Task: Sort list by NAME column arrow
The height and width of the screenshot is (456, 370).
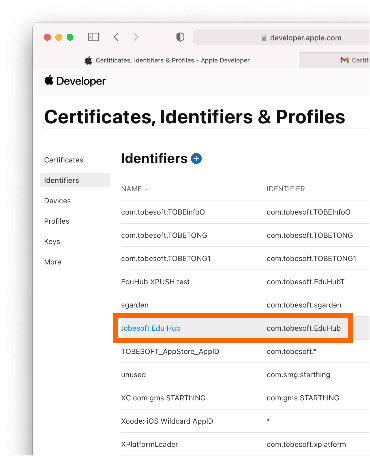Action: [146, 189]
